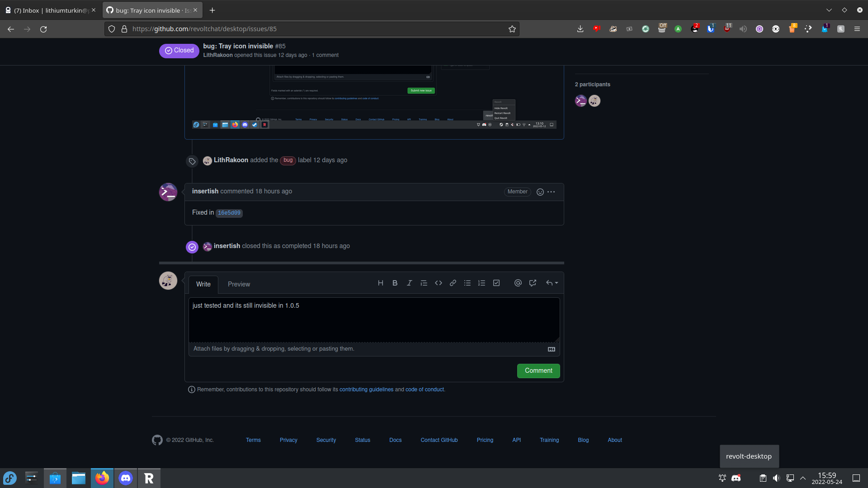The width and height of the screenshot is (868, 488).
Task: Add a task list to the comment
Action: click(496, 283)
